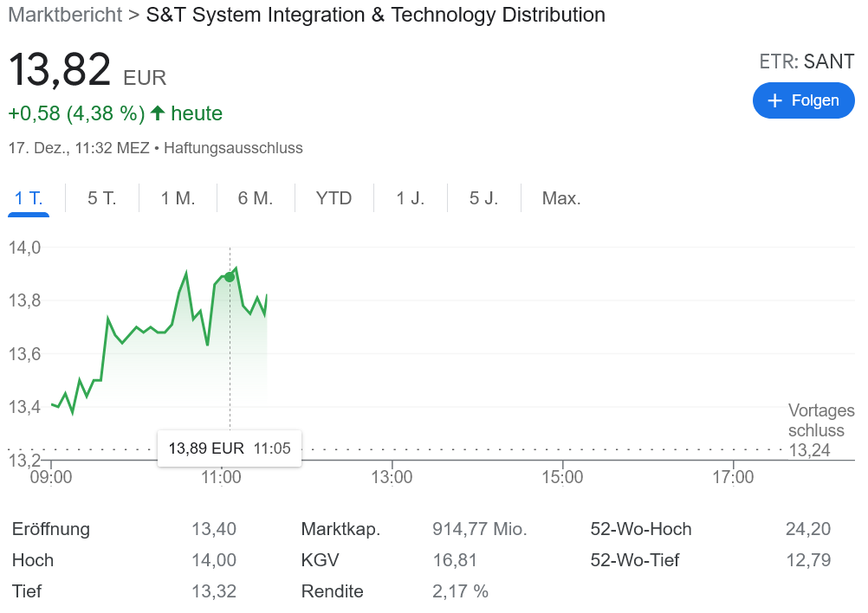Click the 52-Wo-Hoch value 24,20
Image resolution: width=868 pixels, height=613 pixels.
point(807,529)
